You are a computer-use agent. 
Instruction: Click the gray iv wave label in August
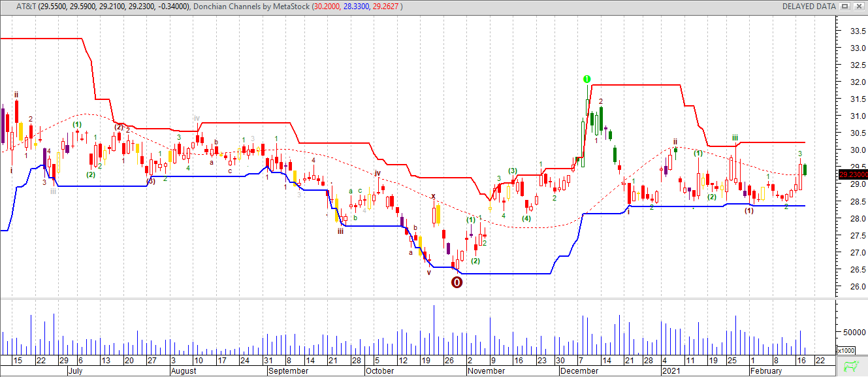point(196,118)
